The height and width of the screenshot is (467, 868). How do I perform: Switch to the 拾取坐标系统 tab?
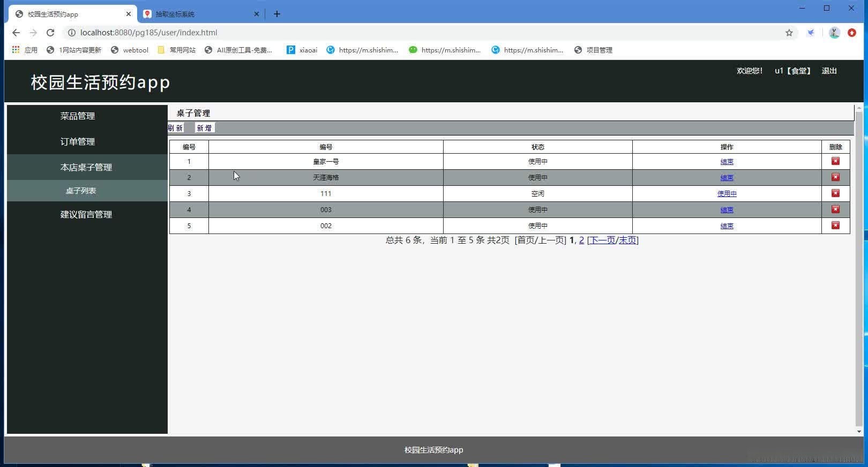pyautogui.click(x=201, y=14)
